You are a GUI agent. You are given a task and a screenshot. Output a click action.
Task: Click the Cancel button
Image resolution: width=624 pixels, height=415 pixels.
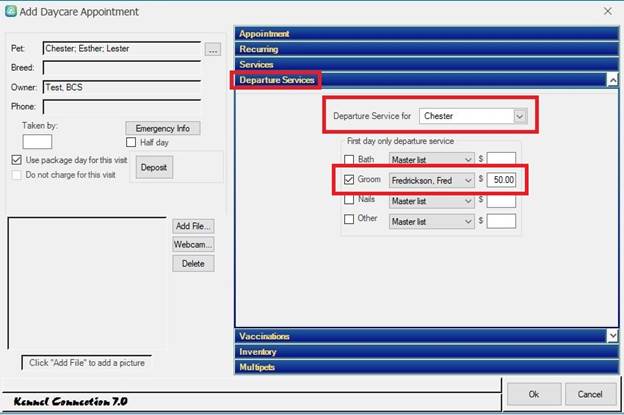coord(590,394)
